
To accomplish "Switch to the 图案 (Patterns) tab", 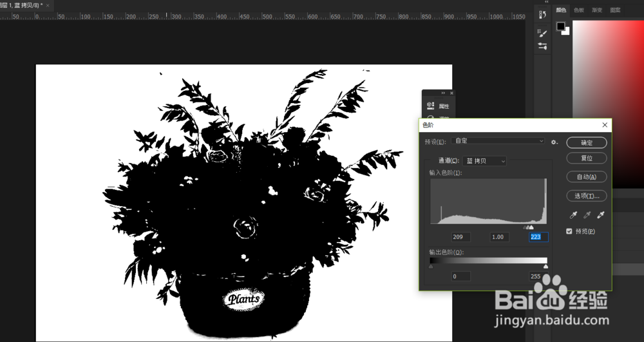I will coord(615,10).
